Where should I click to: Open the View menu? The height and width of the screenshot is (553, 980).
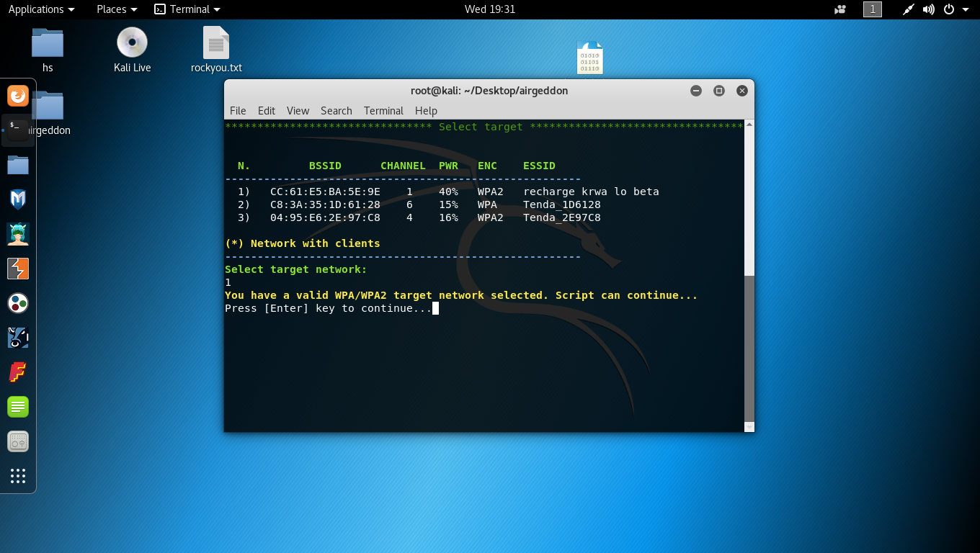pyautogui.click(x=298, y=111)
